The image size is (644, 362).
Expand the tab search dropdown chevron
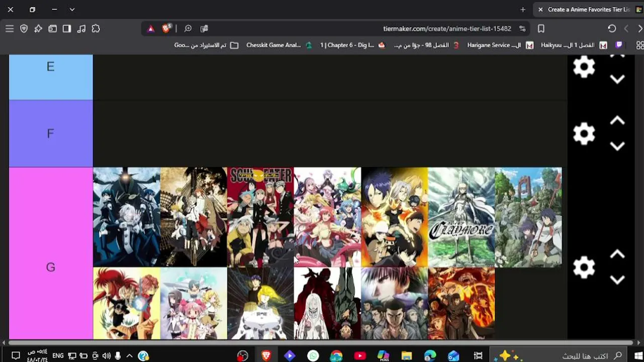(x=72, y=10)
